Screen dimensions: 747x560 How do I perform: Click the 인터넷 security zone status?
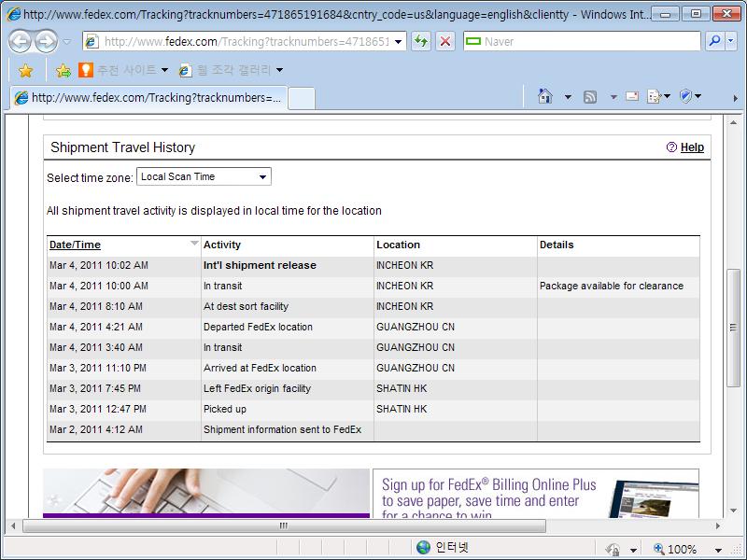[x=443, y=547]
